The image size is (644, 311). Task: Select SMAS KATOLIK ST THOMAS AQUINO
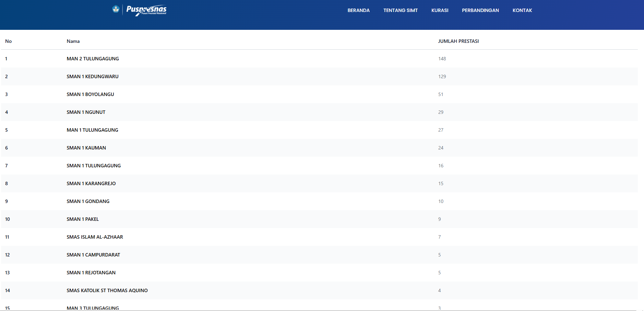107,290
